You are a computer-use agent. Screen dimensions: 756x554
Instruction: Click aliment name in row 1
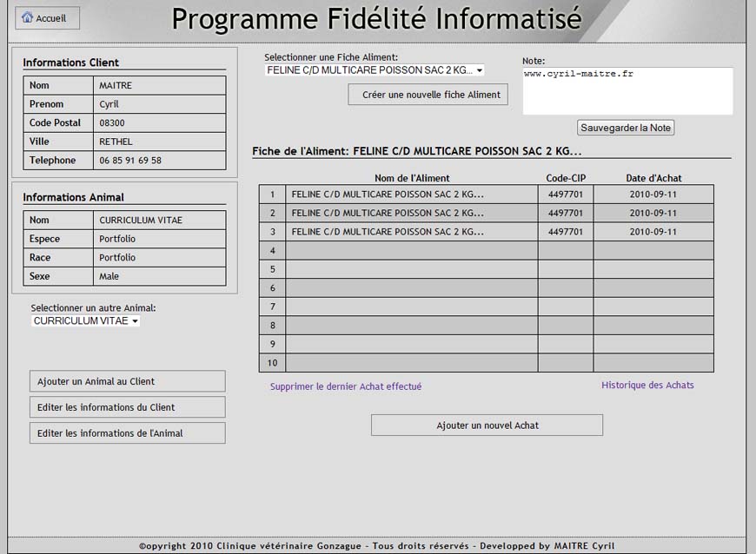(x=388, y=195)
